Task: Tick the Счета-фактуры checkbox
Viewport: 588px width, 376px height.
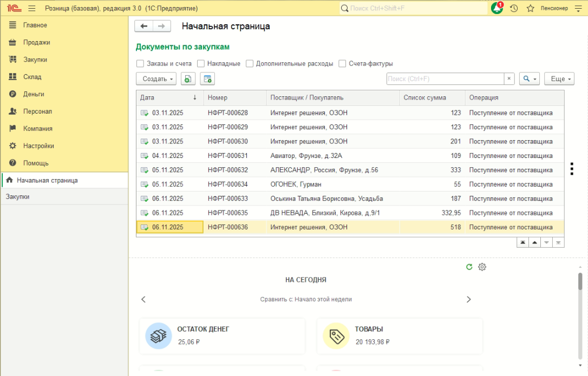Action: [342, 64]
